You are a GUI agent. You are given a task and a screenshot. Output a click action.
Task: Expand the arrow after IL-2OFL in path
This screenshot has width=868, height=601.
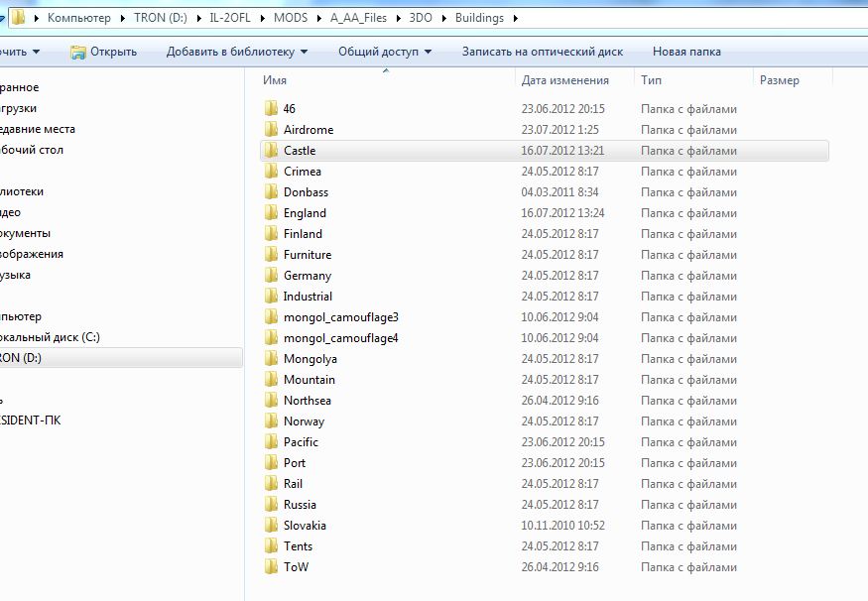pyautogui.click(x=262, y=18)
